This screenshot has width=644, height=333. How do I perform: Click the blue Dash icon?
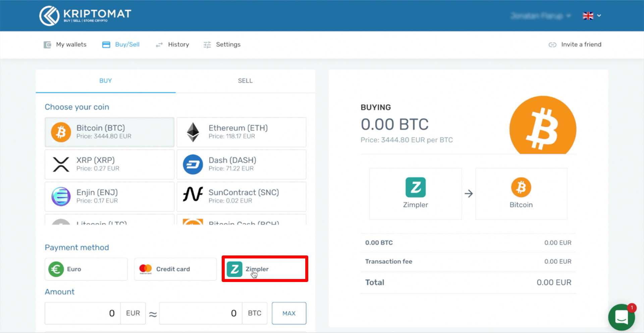point(193,164)
